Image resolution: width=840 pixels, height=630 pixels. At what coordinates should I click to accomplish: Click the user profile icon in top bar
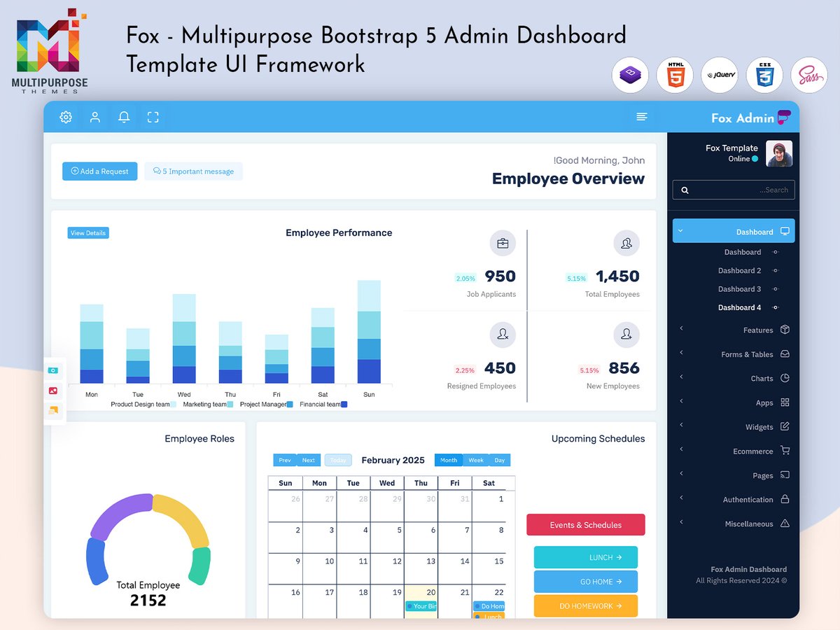pyautogui.click(x=95, y=117)
